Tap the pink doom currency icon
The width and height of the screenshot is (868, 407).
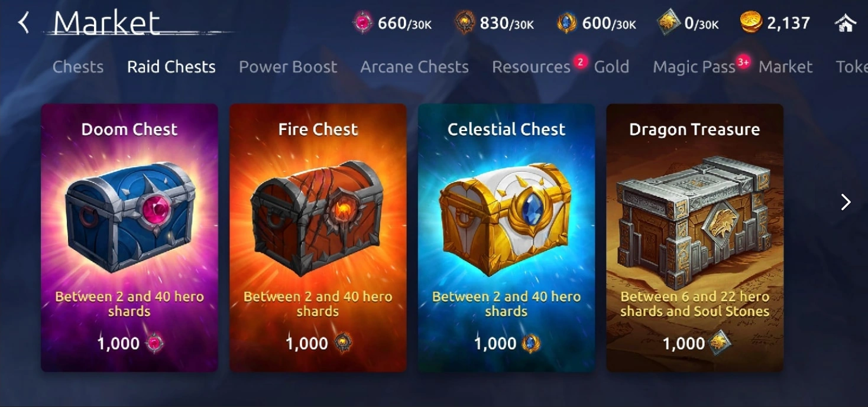click(x=362, y=23)
